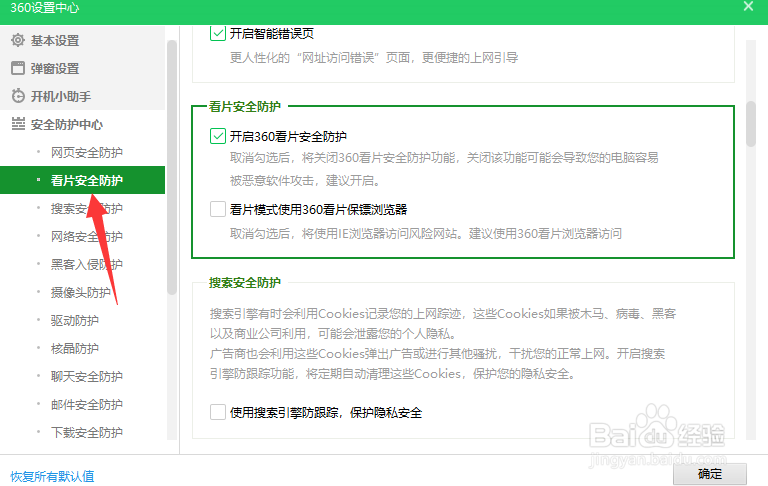
Task: Click the description text 更人性化的“网址访问错误”页面
Action: pos(374,58)
